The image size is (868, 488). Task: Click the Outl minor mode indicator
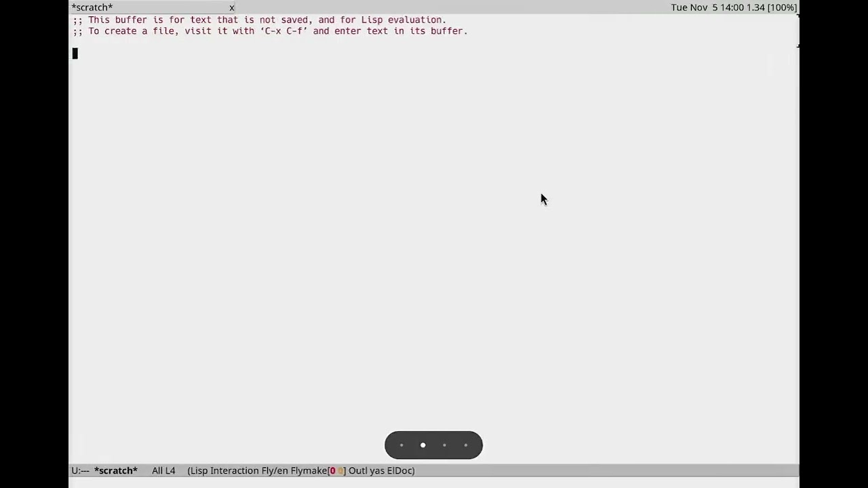coord(357,470)
